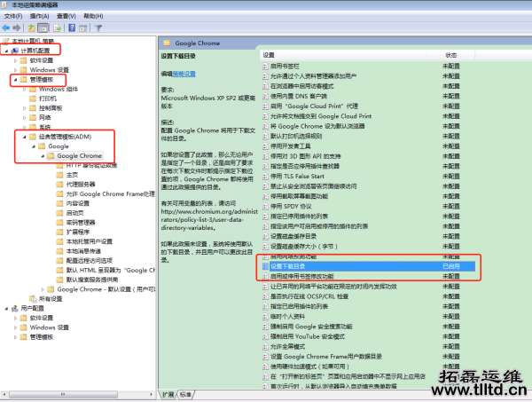Collapse the 经典管理模板(ADM) arrow
The width and height of the screenshot is (532, 402).
[25, 138]
